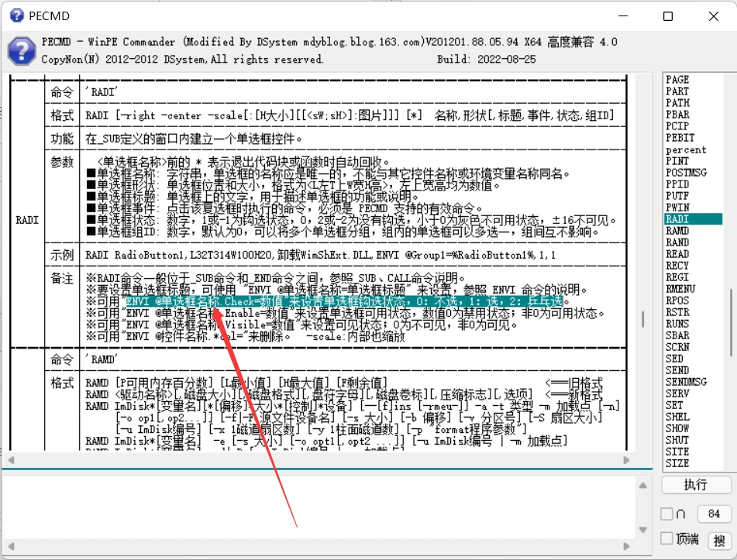Click the 执行 execute button
Image resolution: width=737 pixels, height=560 pixels.
pos(696,485)
